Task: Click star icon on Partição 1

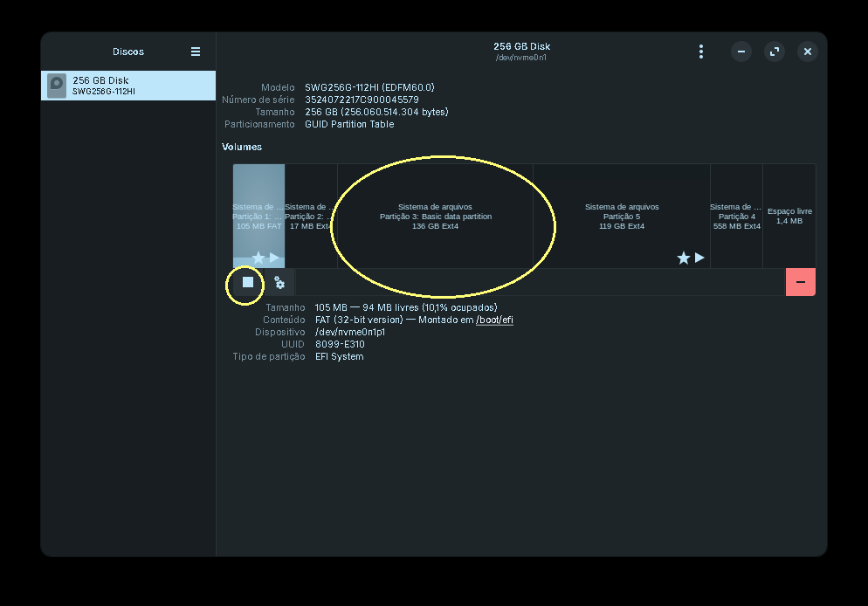Action: point(258,258)
